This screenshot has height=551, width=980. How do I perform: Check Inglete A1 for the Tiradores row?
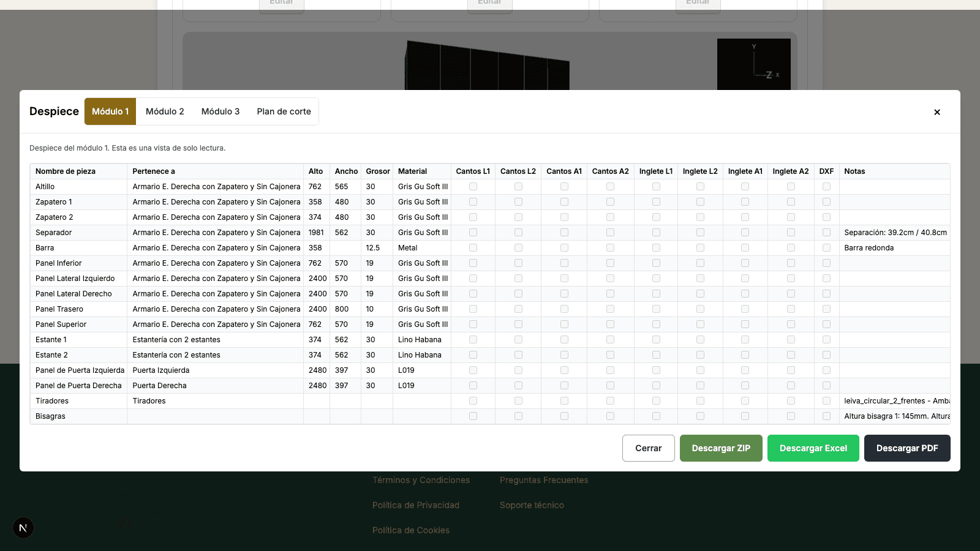pos(745,401)
